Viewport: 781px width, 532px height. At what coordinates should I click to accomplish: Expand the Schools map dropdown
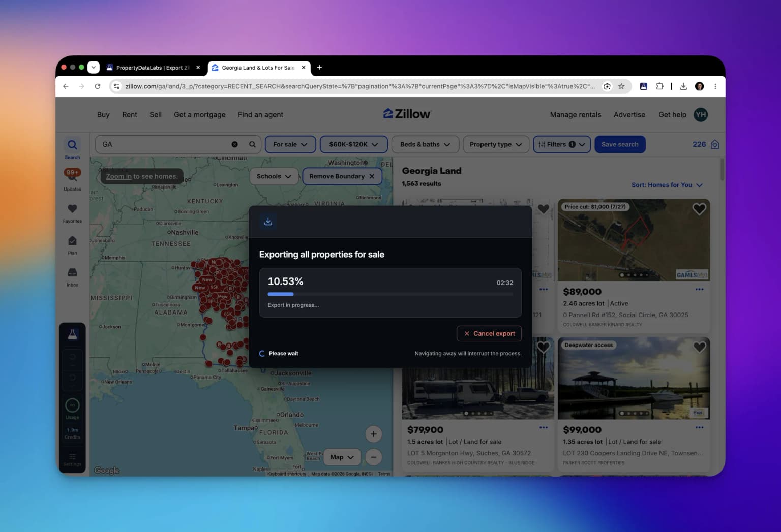pos(274,176)
